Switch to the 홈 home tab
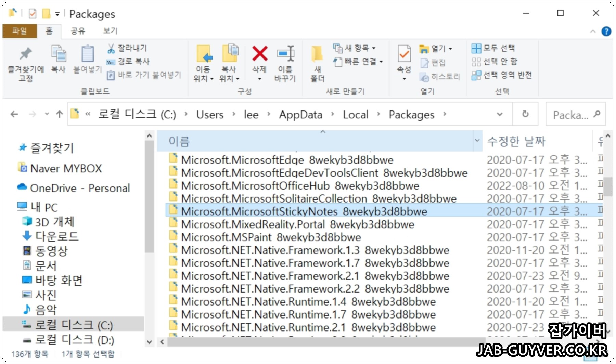The height and width of the screenshot is (364, 616). point(49,31)
